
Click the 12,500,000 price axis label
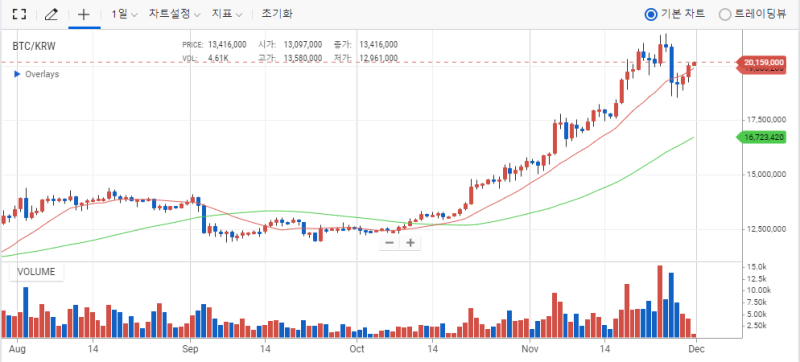(x=765, y=230)
